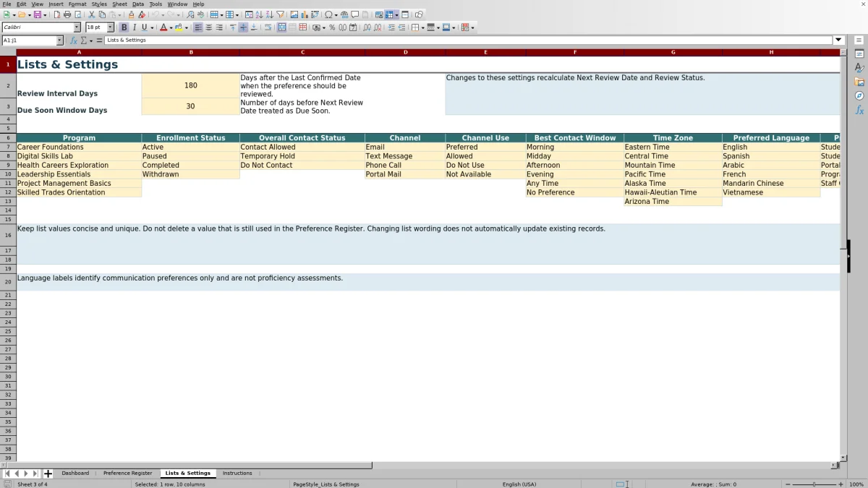
Task: Click the Clone Formatting paintbrush icon
Action: point(131,14)
